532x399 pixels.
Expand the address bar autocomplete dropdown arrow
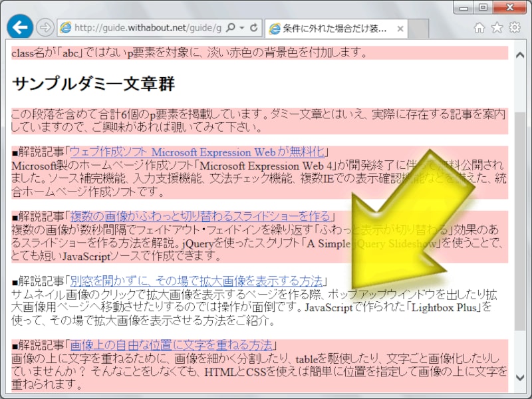243,28
